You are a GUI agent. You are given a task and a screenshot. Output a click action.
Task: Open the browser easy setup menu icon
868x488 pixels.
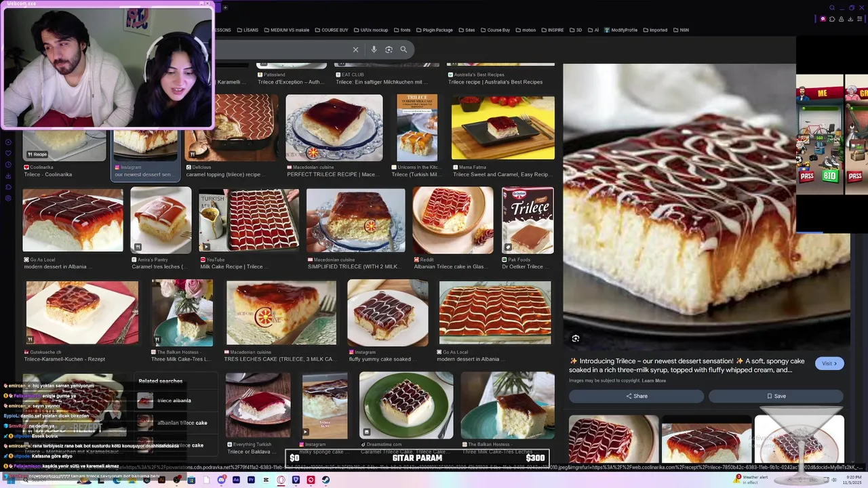(x=859, y=19)
